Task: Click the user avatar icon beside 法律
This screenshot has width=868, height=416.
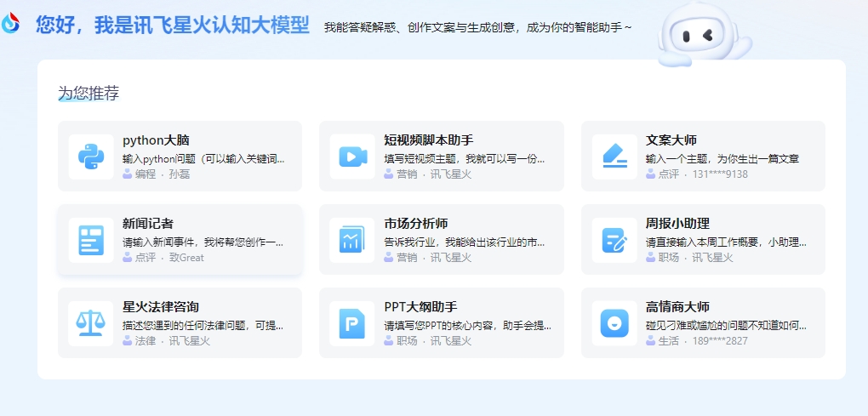Action: 128,341
